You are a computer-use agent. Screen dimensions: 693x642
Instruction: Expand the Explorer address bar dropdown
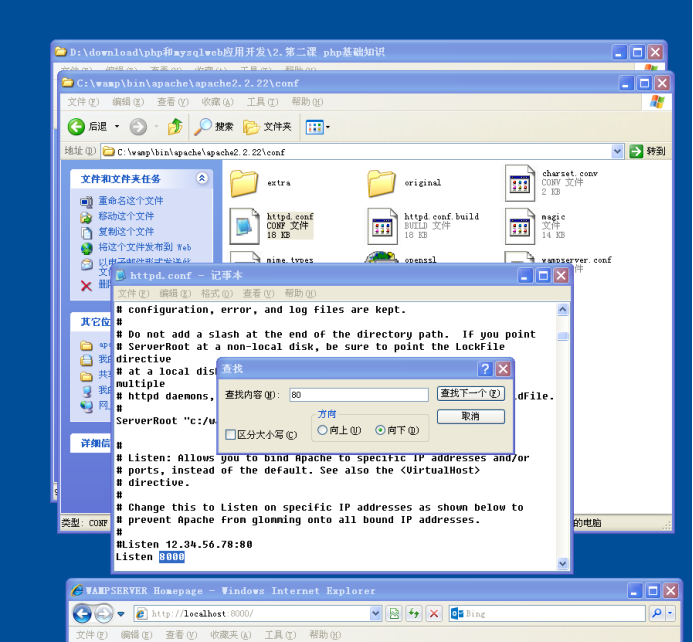click(x=617, y=152)
